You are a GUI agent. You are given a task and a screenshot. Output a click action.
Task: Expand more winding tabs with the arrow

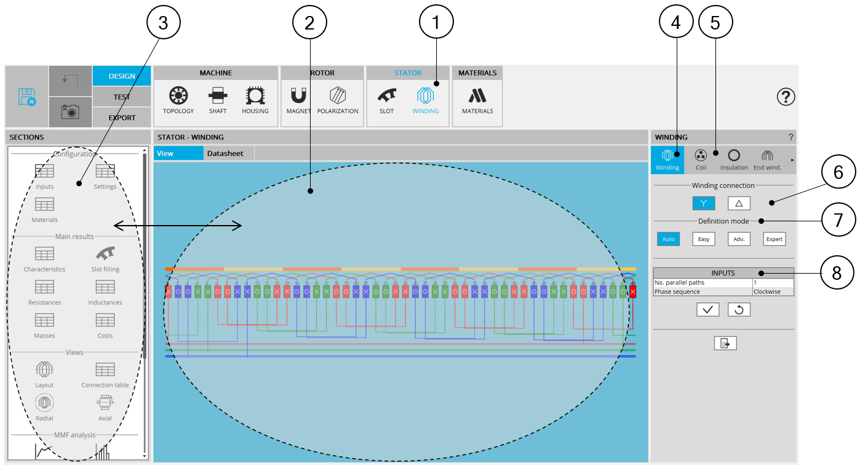tap(792, 160)
